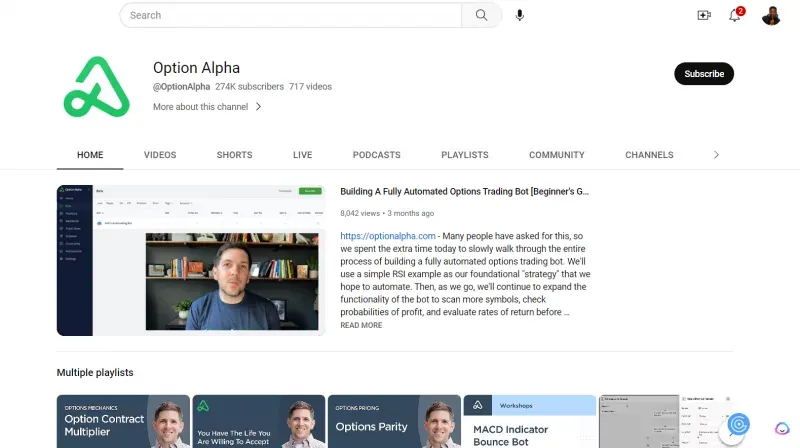The height and width of the screenshot is (448, 800).
Task: Play the featured trading bot video thumbnail
Action: (x=191, y=260)
